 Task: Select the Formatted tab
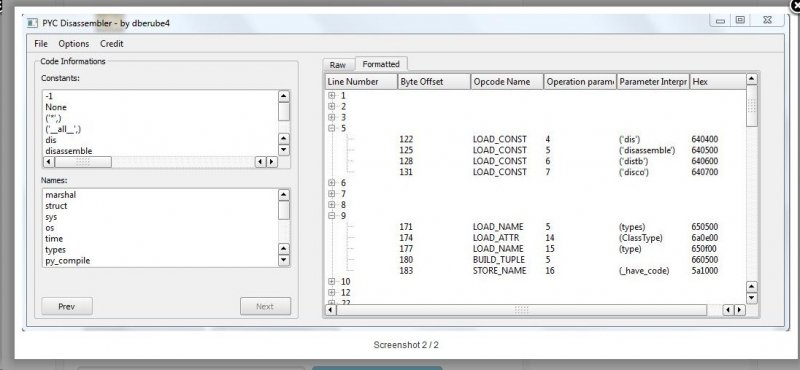pyautogui.click(x=381, y=64)
